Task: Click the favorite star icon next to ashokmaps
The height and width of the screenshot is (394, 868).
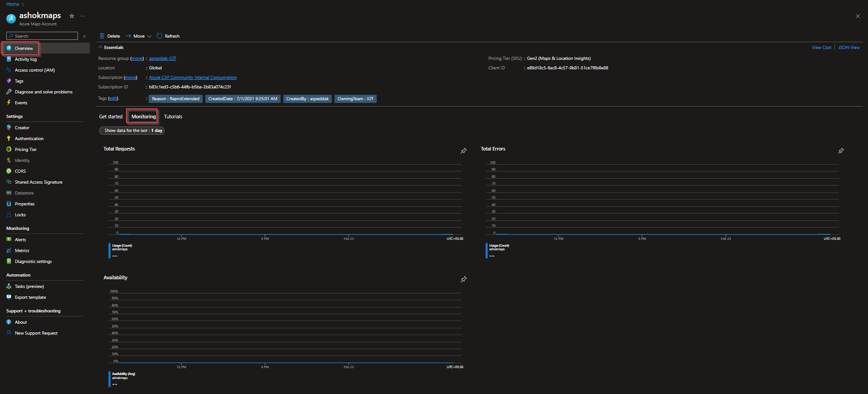Action: coord(72,16)
